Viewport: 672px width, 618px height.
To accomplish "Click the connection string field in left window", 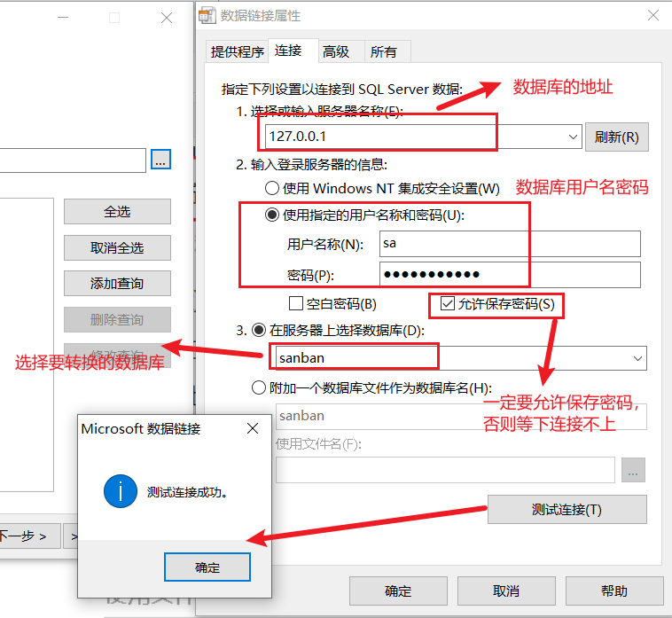I will coord(73,160).
